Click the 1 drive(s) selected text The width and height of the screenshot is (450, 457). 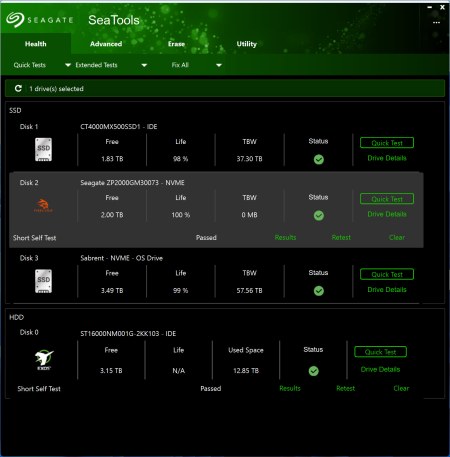pyautogui.click(x=56, y=89)
